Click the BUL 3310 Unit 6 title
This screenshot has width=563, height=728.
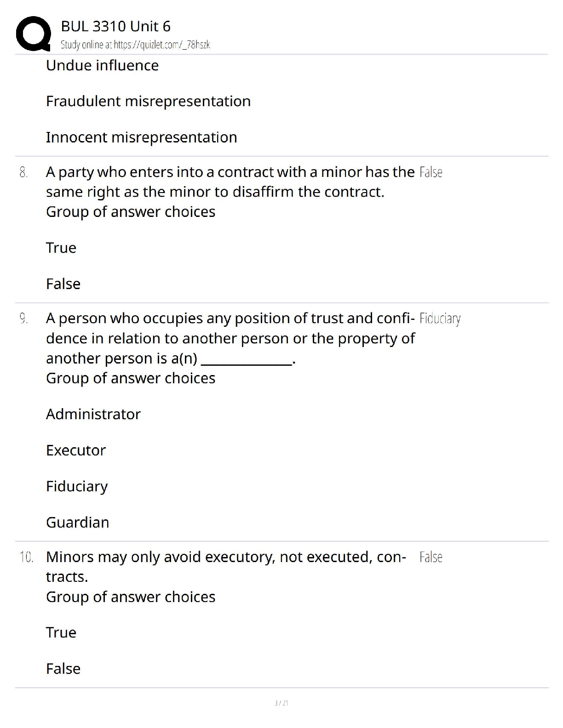[x=115, y=26]
